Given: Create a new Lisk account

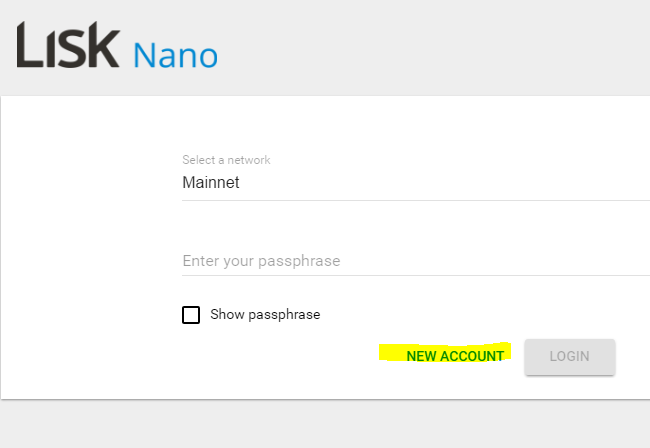Looking at the screenshot, I should coord(455,356).
